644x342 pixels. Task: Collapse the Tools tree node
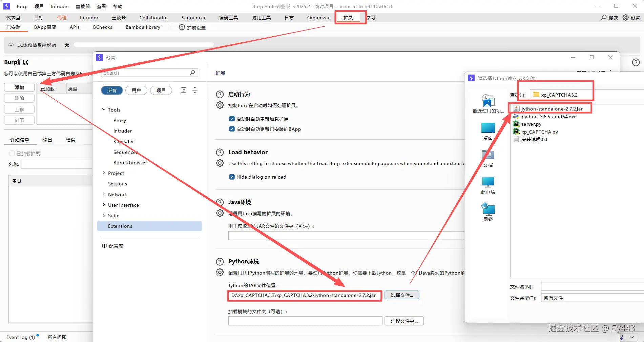tap(104, 109)
